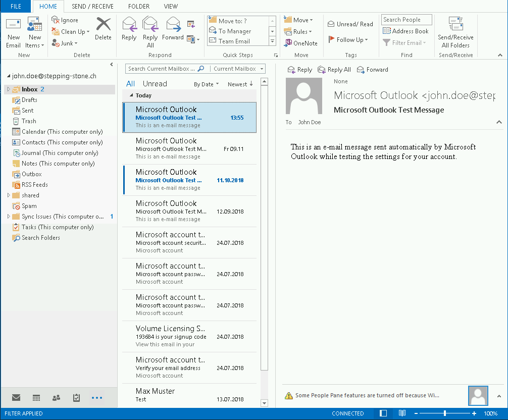Open Current Mailbox search scope dropdown
Screen dimensions: 508x420
(x=238, y=69)
